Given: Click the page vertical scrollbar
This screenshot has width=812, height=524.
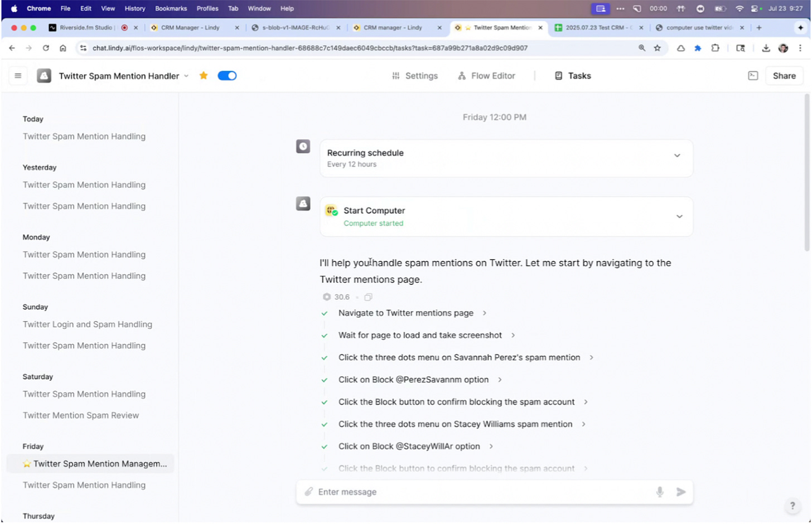Looking at the screenshot, I should pyautogui.click(x=806, y=173).
